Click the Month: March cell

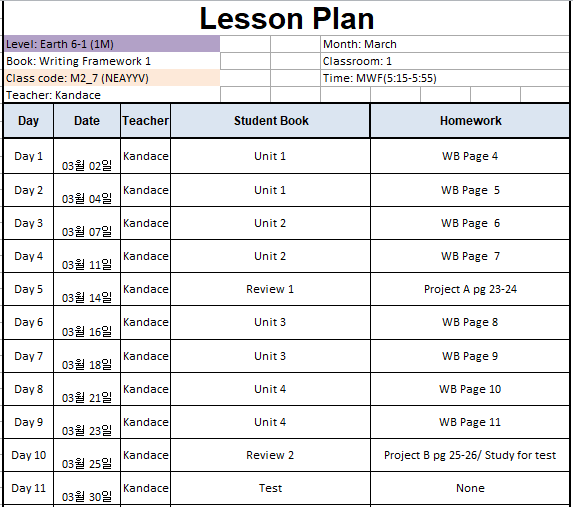point(445,44)
